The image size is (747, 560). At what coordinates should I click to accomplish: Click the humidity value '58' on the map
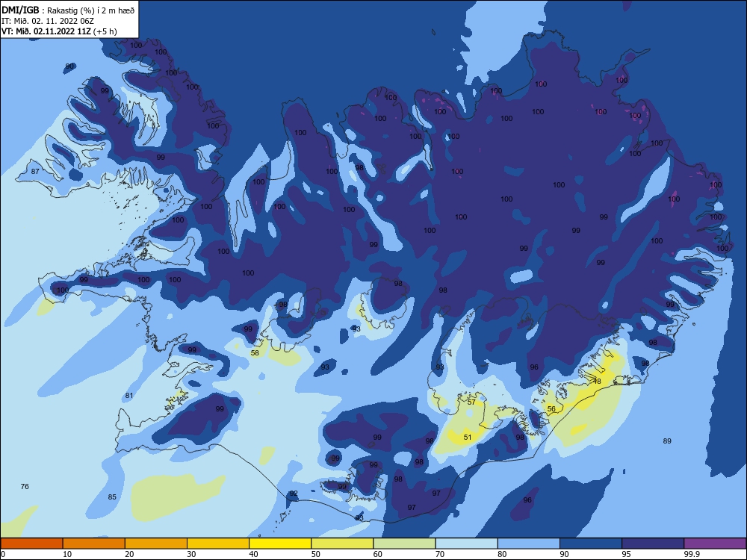pos(255,353)
